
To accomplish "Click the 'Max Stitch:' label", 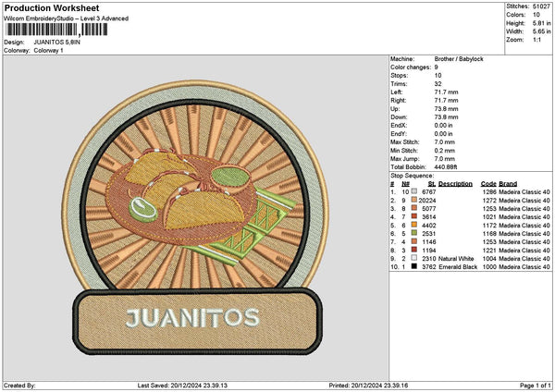I will coord(404,142).
